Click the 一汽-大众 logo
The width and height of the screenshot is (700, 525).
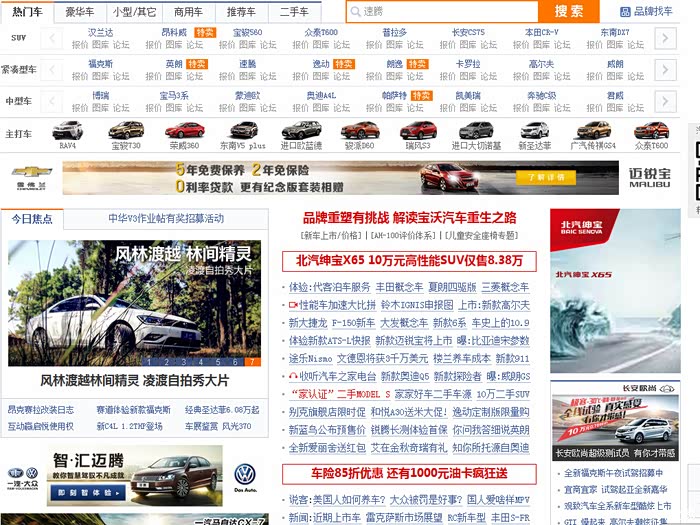pos(22,478)
